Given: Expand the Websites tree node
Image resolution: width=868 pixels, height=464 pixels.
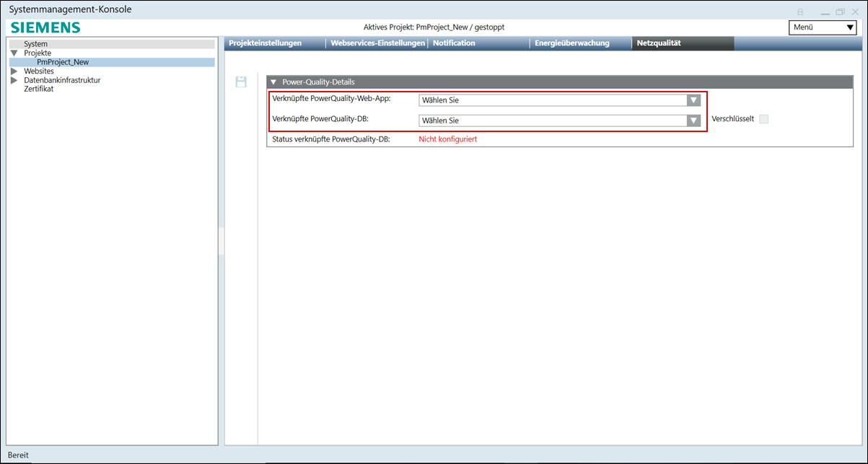Looking at the screenshot, I should point(14,71).
